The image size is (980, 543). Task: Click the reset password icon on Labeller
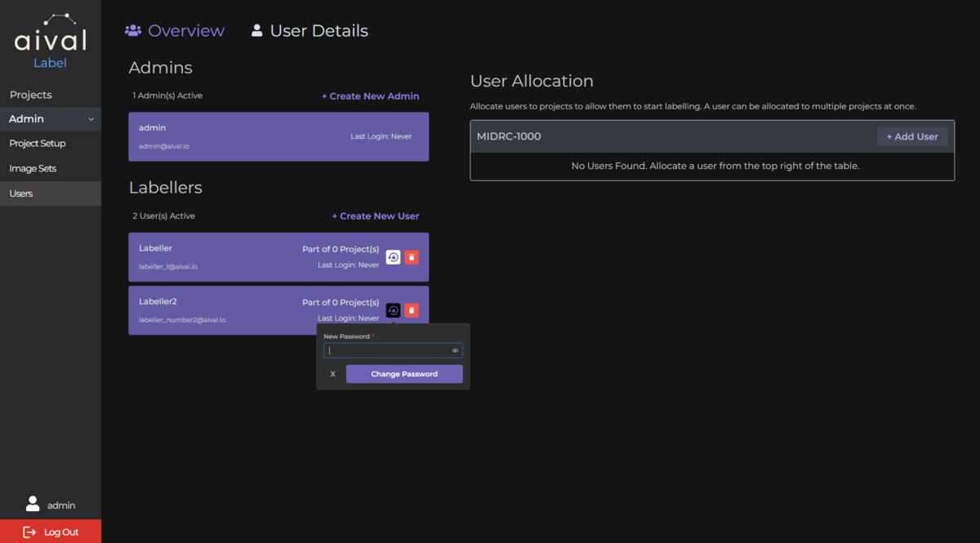click(393, 256)
